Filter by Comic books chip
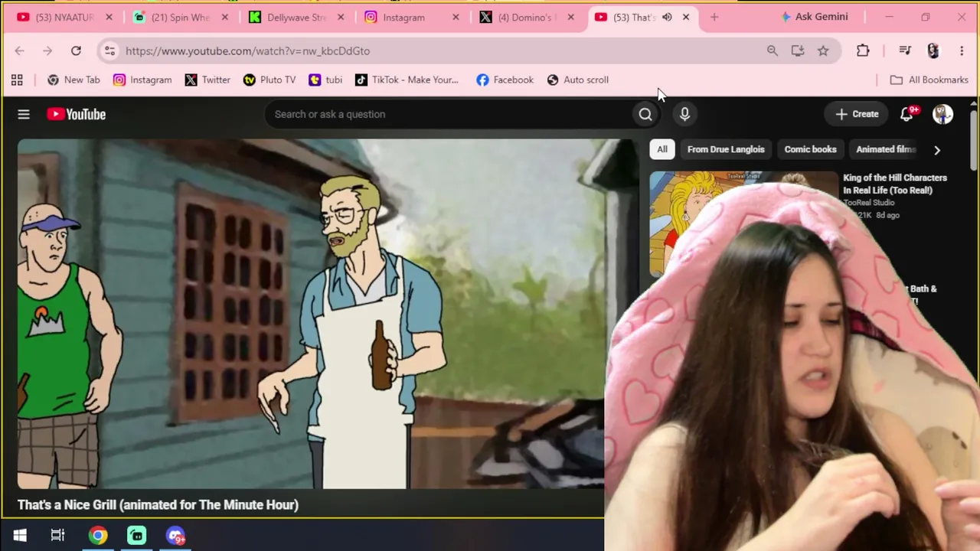980x551 pixels. click(x=810, y=149)
